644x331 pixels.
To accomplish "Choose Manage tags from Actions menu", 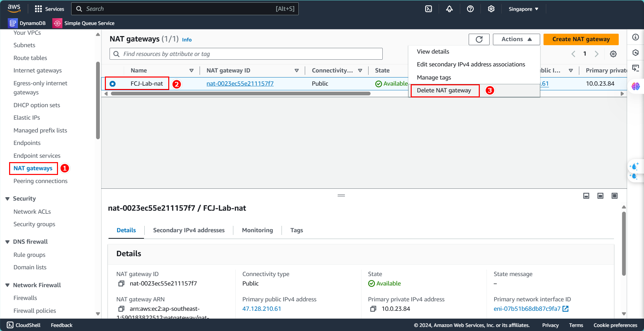I will tap(474, 78).
